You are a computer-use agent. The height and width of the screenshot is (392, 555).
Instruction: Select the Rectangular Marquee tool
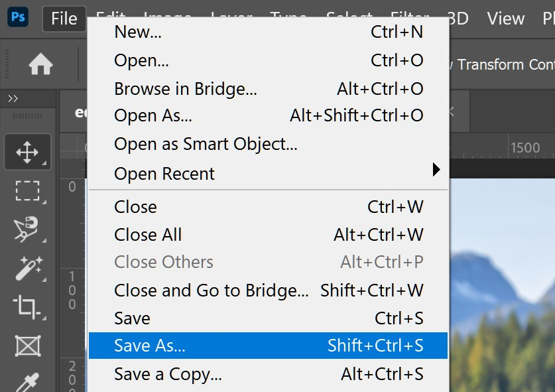tap(27, 191)
